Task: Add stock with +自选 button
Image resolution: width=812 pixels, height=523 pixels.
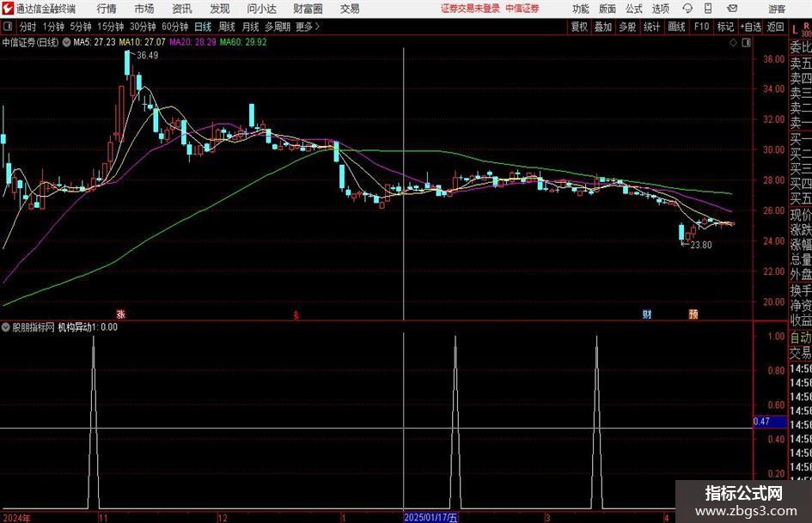Action: [x=751, y=27]
